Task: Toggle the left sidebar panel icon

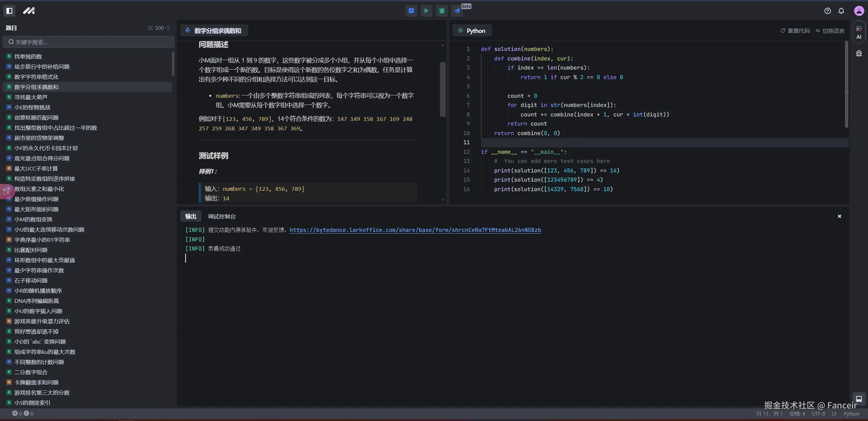Action: click(9, 11)
